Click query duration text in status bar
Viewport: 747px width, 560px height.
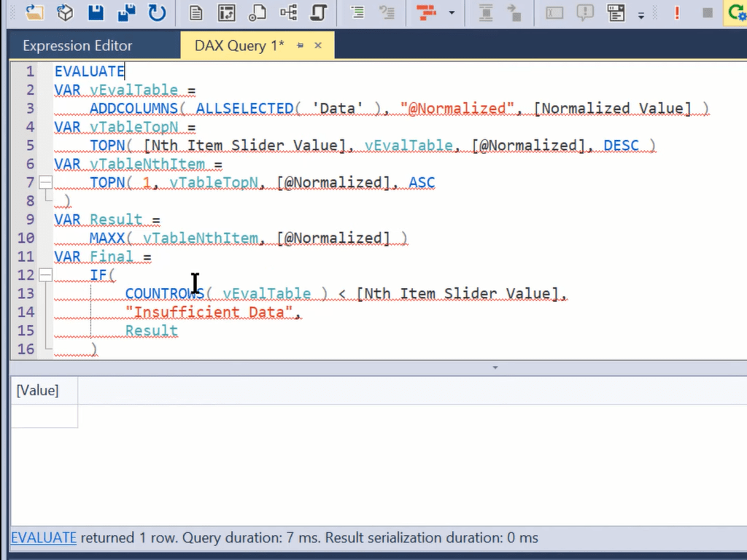pos(251,537)
